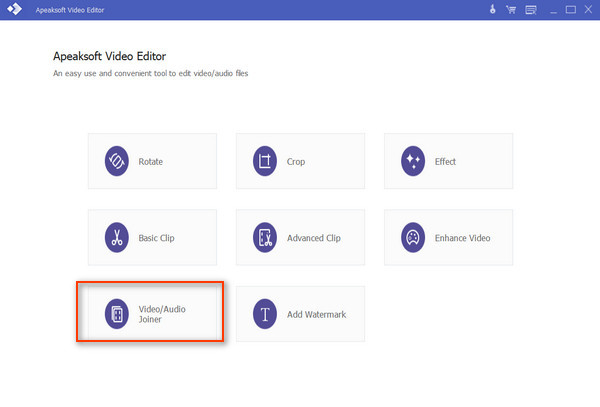Close the Apeaksoft Video Editor window
The height and width of the screenshot is (407, 600).
589,9
